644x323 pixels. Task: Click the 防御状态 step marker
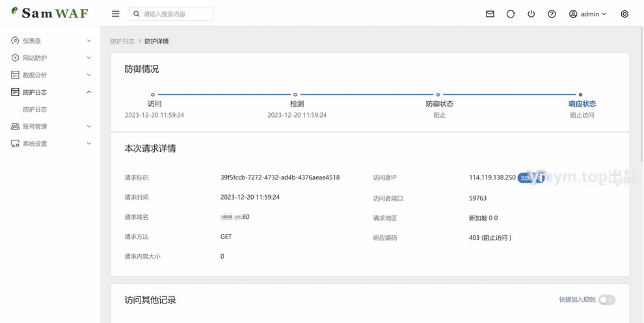tap(438, 95)
